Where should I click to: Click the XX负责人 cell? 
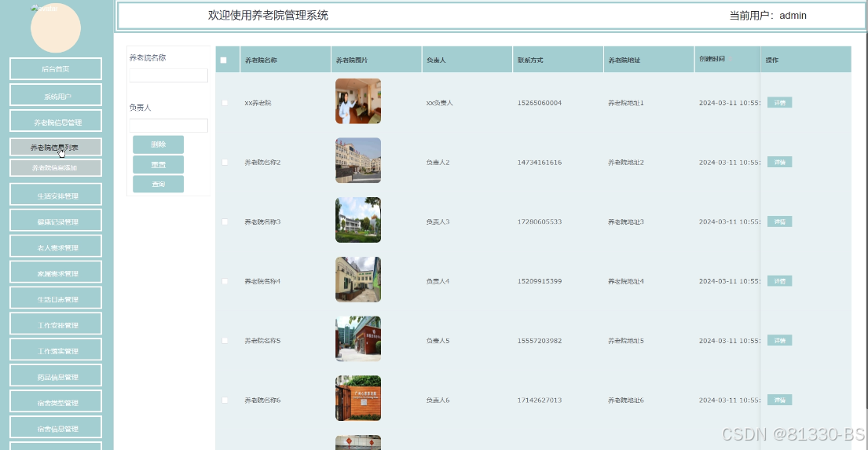[x=440, y=103]
